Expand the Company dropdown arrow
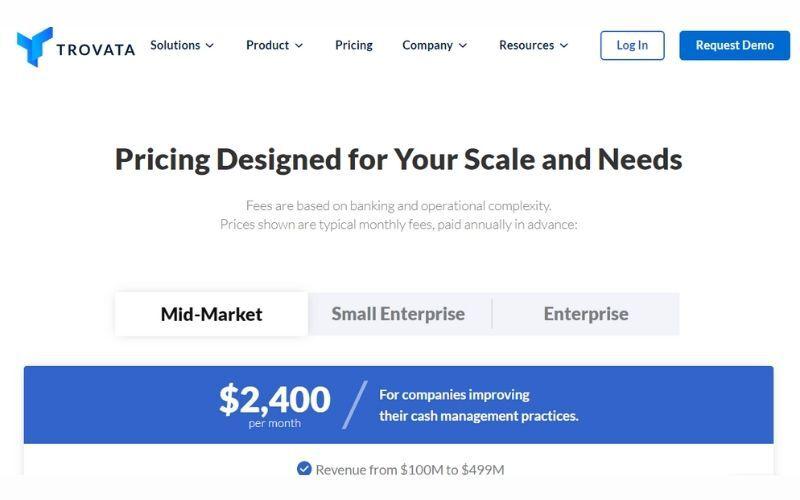 463,46
